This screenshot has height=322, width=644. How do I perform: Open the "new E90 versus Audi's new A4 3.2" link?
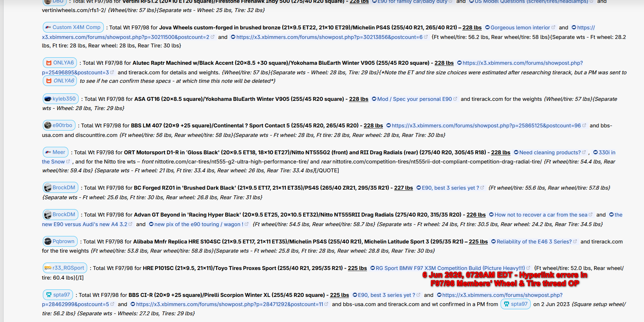click(84, 224)
